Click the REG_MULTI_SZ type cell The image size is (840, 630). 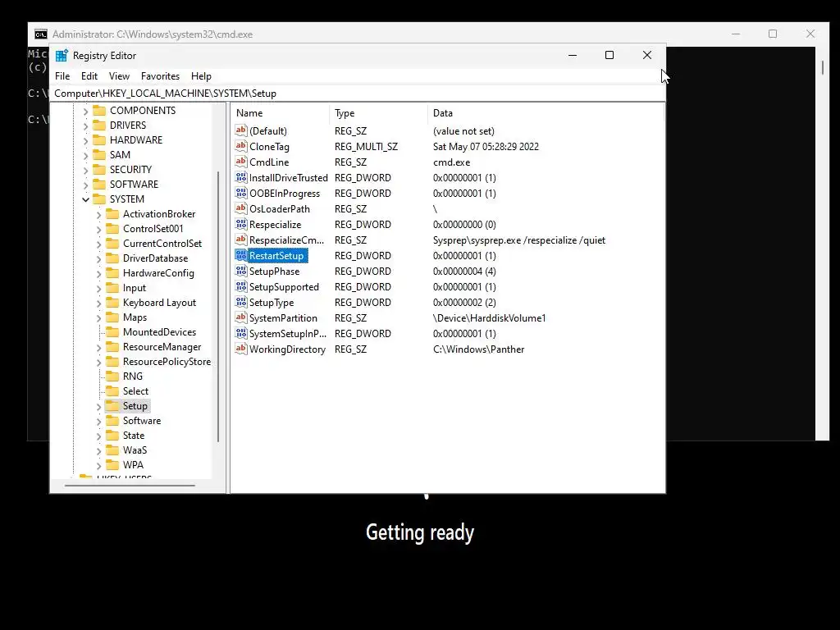(366, 147)
